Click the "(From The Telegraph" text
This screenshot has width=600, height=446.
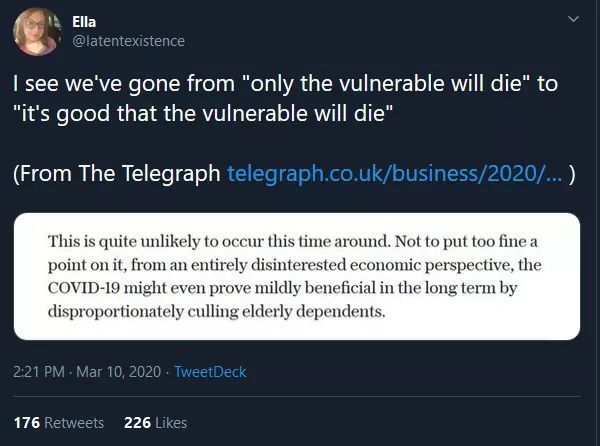pyautogui.click(x=117, y=173)
